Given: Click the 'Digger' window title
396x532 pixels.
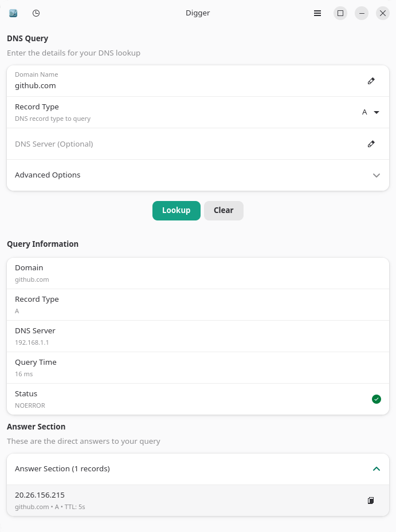Looking at the screenshot, I should coord(198,13).
